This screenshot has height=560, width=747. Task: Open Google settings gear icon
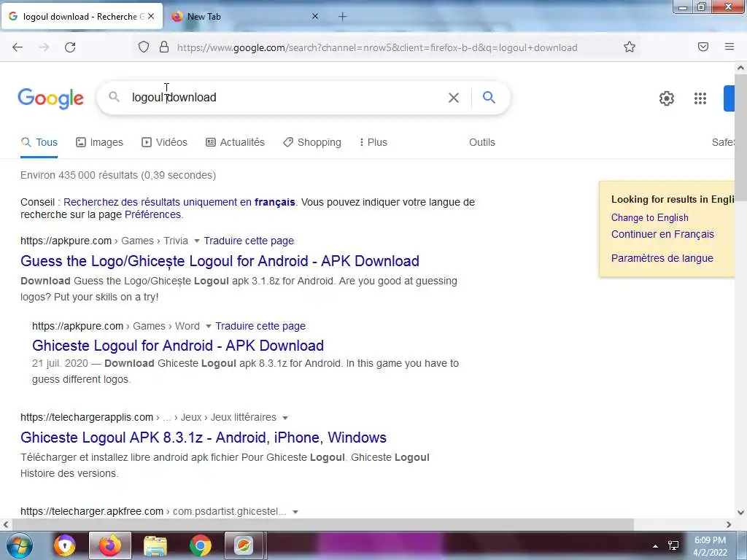[x=667, y=98]
